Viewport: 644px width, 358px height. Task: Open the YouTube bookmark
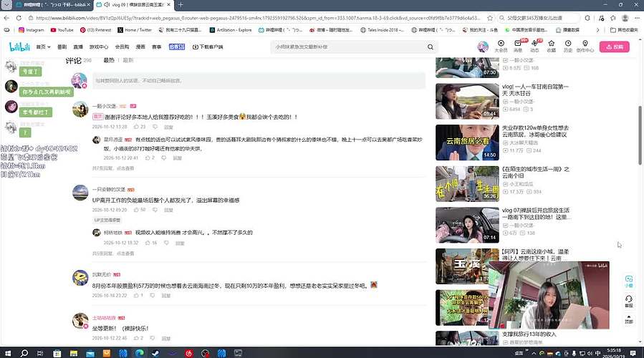click(62, 30)
